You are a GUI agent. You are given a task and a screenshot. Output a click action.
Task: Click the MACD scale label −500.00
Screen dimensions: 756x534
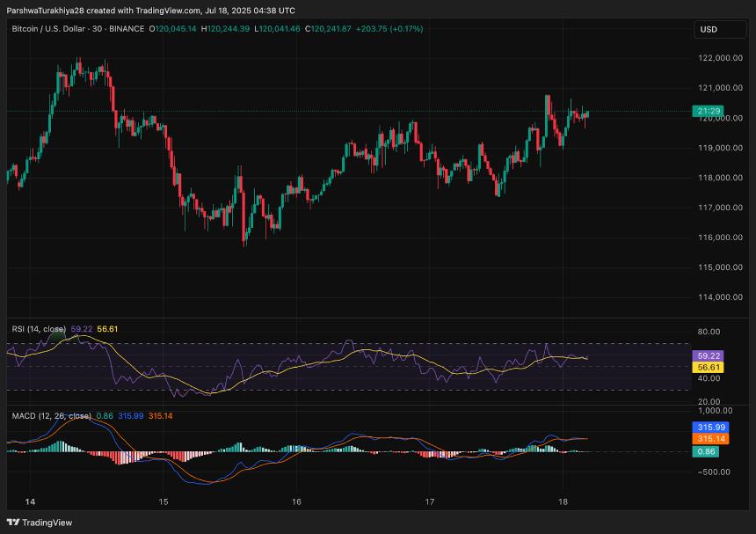(714, 472)
